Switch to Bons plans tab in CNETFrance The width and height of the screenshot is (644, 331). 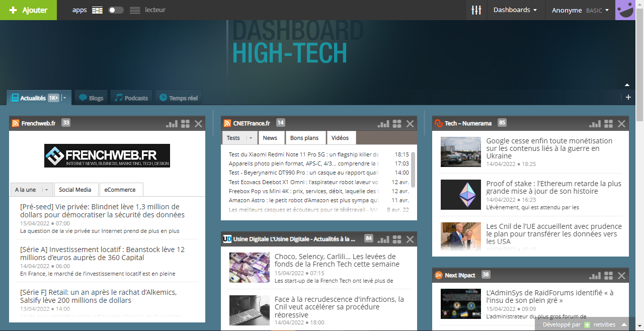point(304,138)
